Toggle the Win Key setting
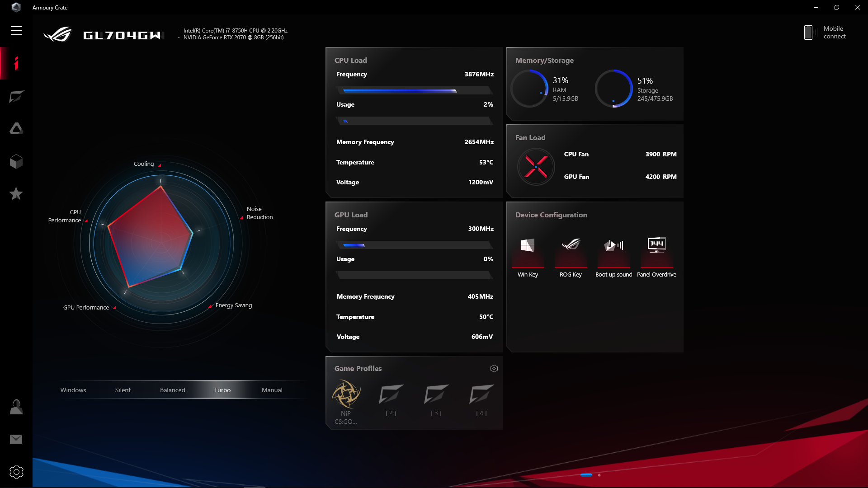The height and width of the screenshot is (488, 868). pos(528,258)
